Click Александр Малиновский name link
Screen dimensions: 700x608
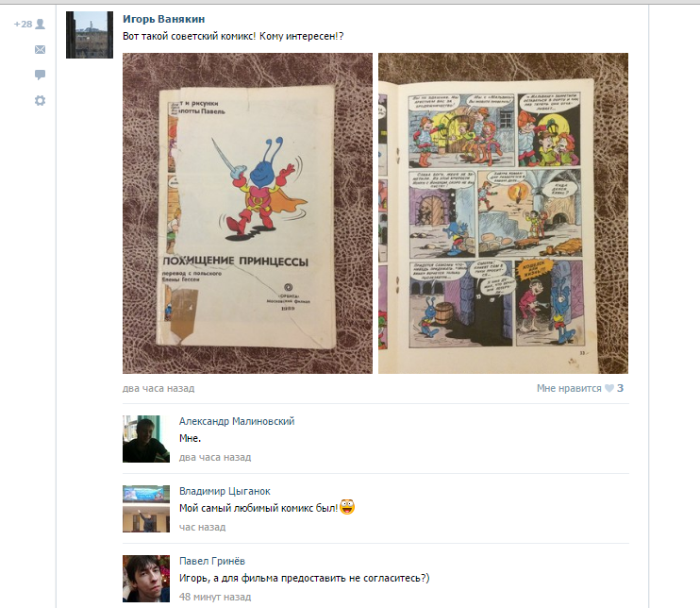(x=237, y=421)
